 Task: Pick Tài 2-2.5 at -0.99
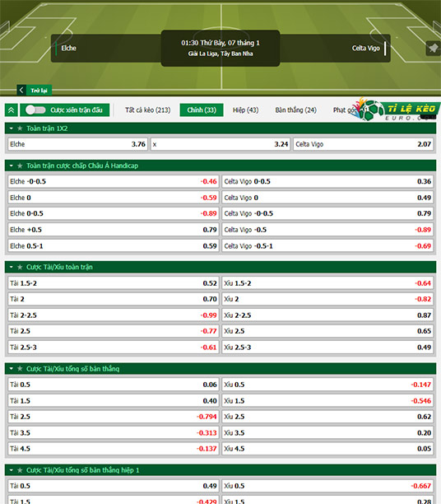tap(114, 315)
